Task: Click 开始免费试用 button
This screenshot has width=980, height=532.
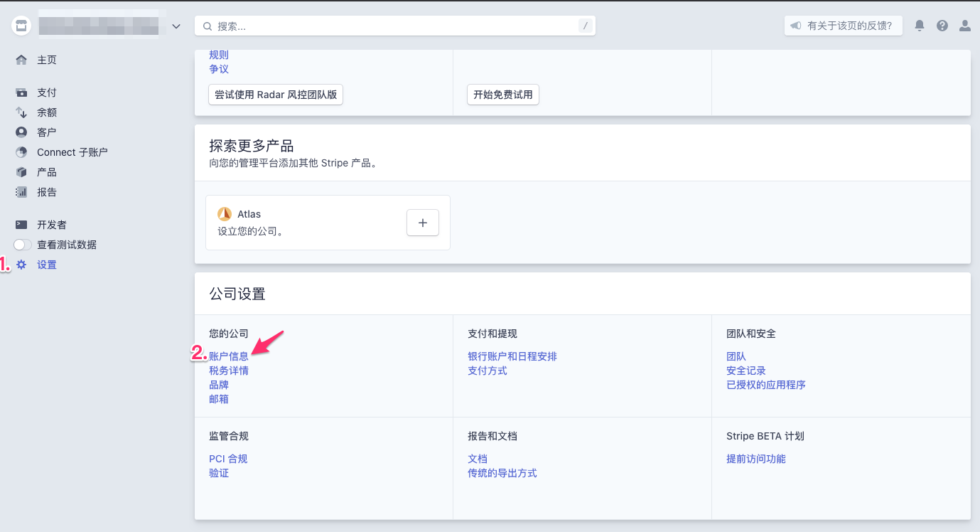Action: coord(503,95)
